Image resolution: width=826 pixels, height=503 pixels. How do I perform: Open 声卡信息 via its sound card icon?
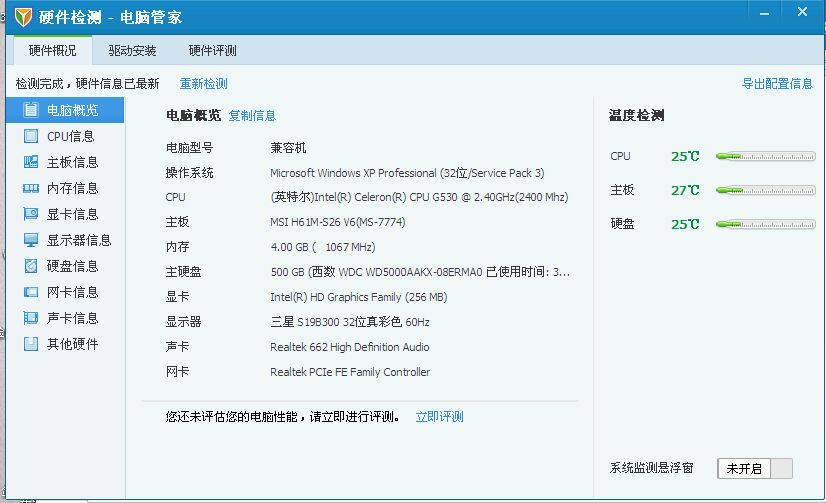tap(31, 318)
